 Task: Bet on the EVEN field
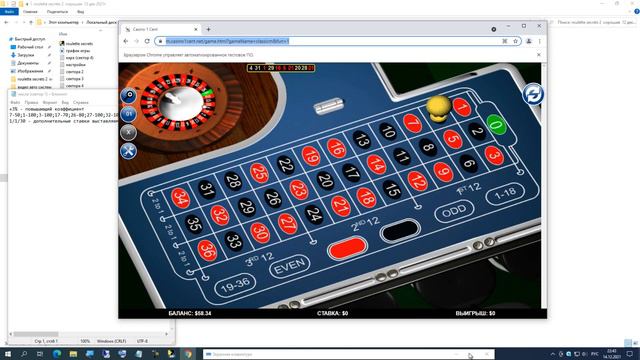pyautogui.click(x=289, y=267)
